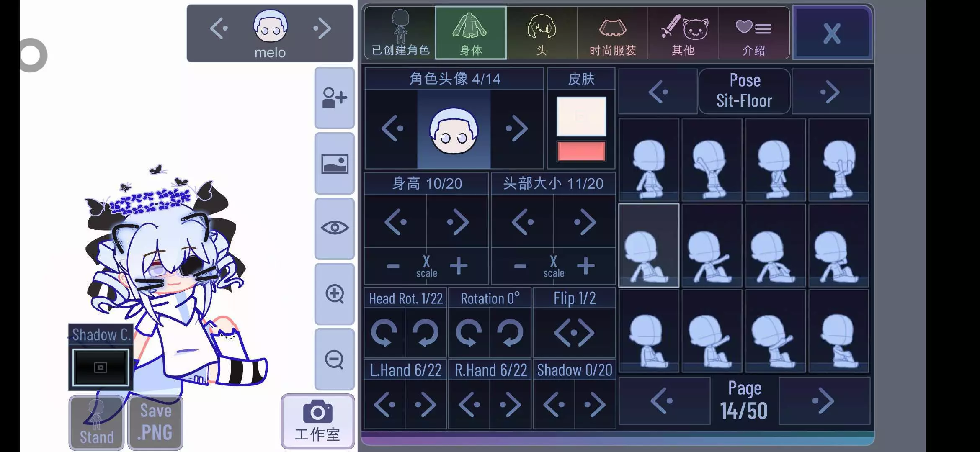This screenshot has width=980, height=452.
Task: Go to next Pose category arrow
Action: [x=831, y=92]
